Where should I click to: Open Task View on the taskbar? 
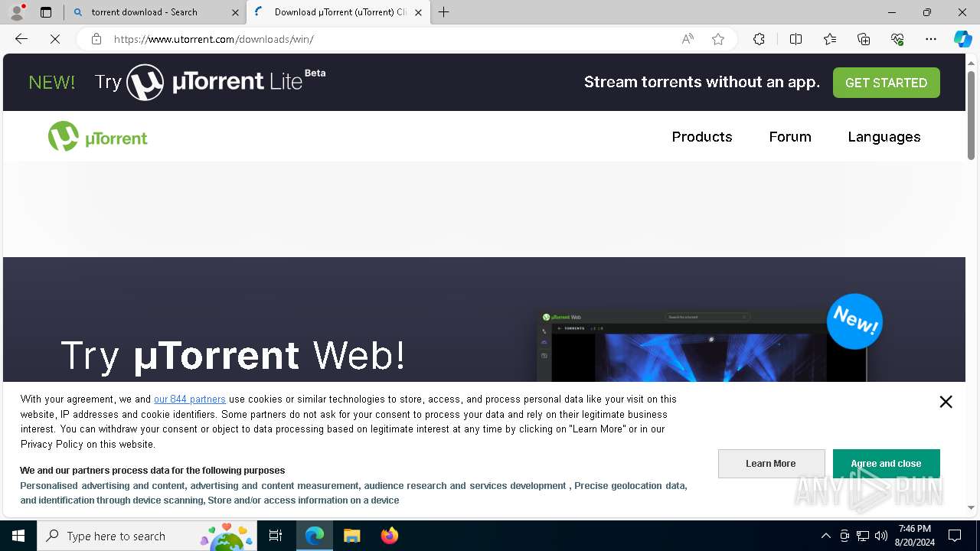pos(276,536)
